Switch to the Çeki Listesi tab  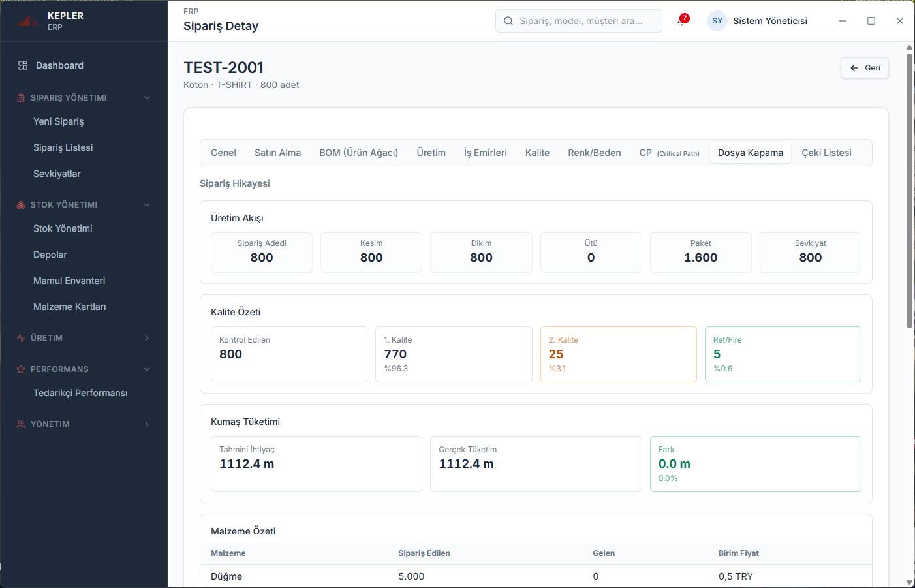coord(826,153)
